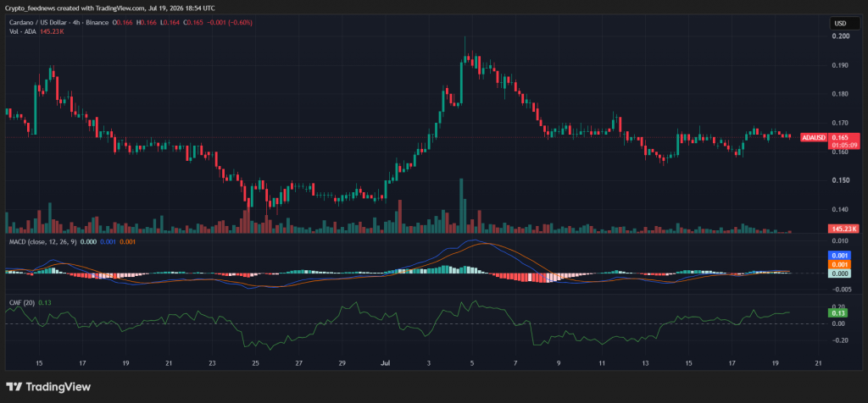
Task: Click the 23 date label on time axis
Action: [x=213, y=363]
